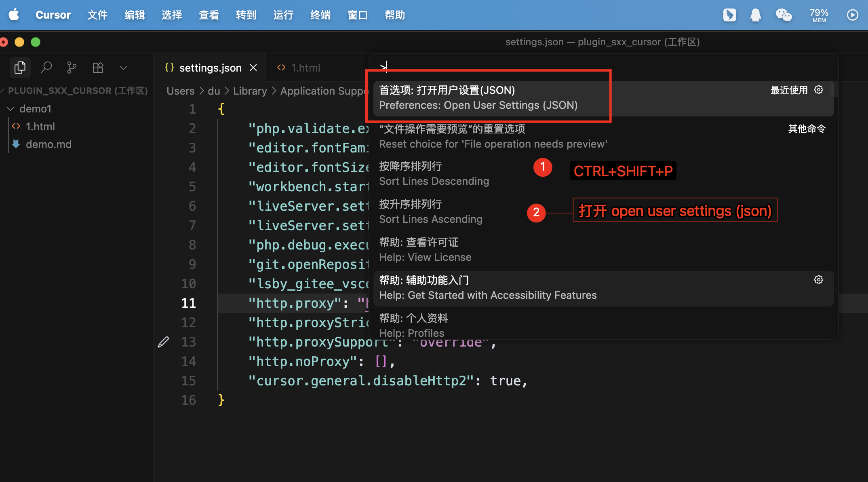Viewport: 868px width, 482px height.
Task: Open the Cursor application menu
Action: [53, 15]
